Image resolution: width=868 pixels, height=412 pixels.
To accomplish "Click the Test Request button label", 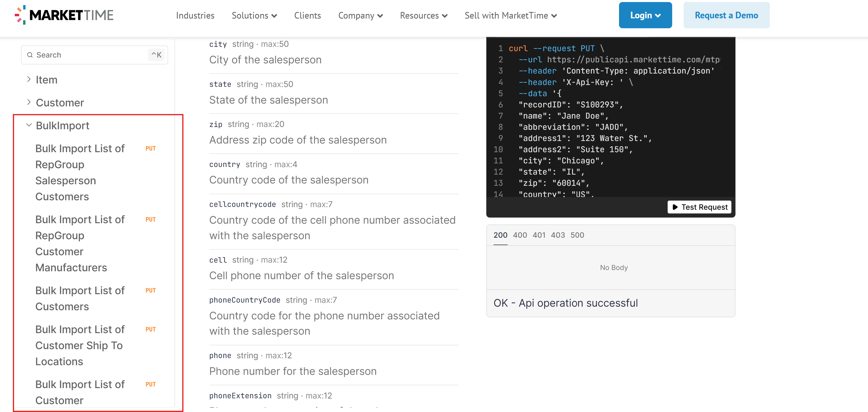I will [x=704, y=207].
